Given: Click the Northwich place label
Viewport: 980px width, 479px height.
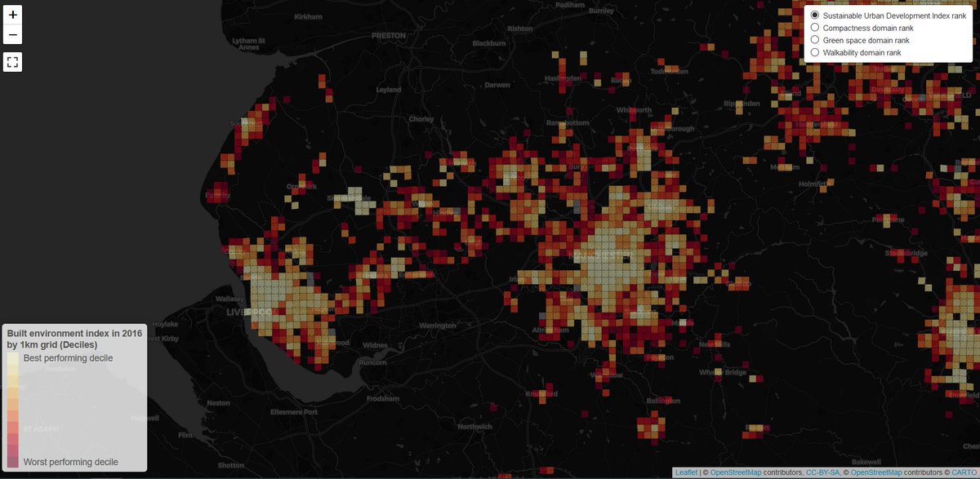Looking at the screenshot, I should coord(474,427).
